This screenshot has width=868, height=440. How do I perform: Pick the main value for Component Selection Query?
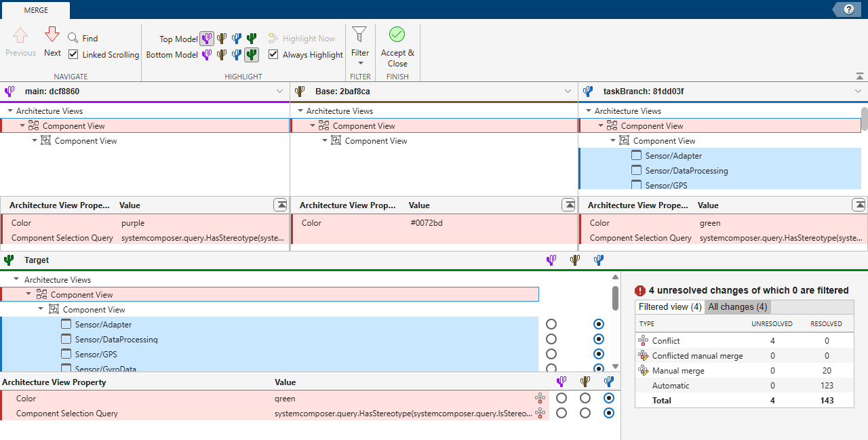point(561,413)
